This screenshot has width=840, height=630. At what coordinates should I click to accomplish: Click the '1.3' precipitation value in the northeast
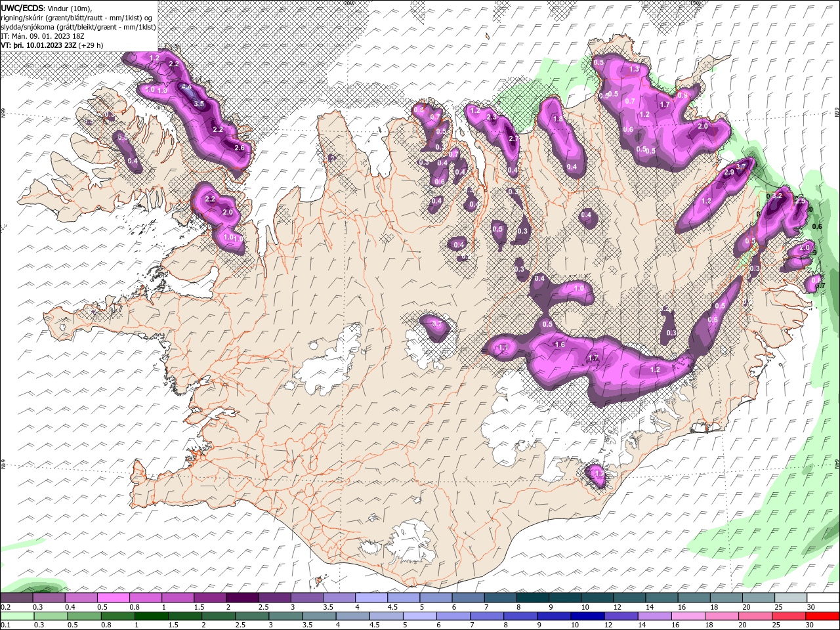pos(634,69)
